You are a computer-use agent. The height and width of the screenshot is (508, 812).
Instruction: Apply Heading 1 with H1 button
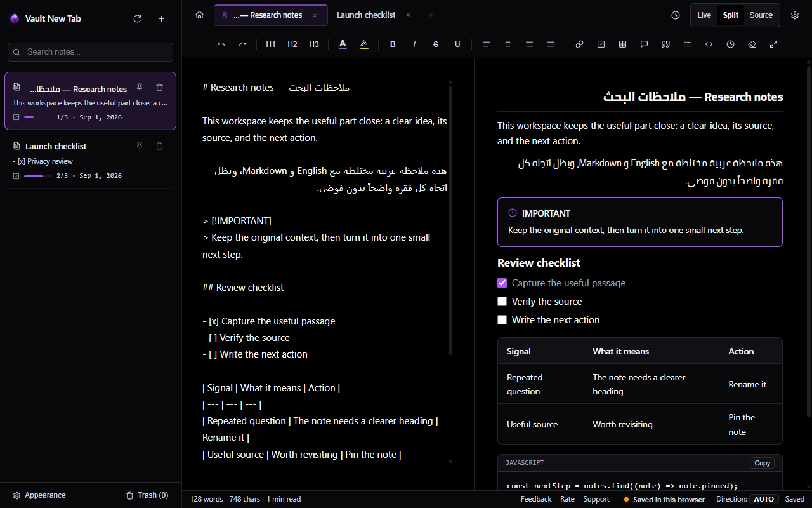tap(271, 44)
